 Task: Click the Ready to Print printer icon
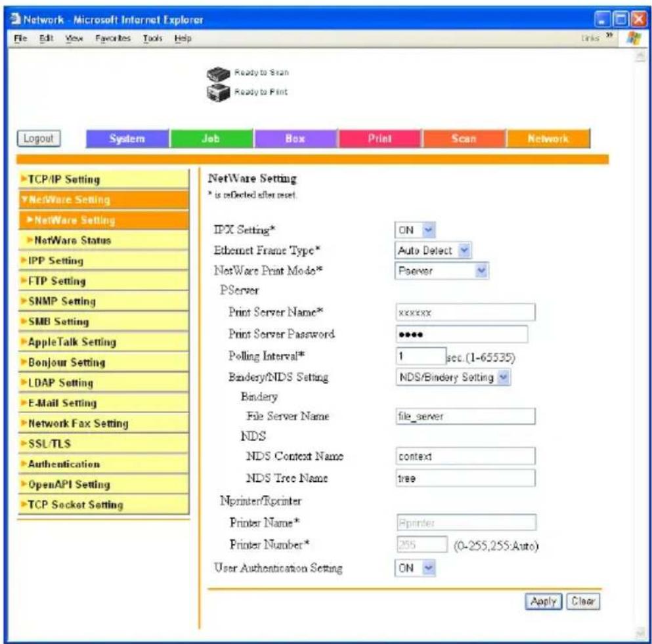pos(218,93)
